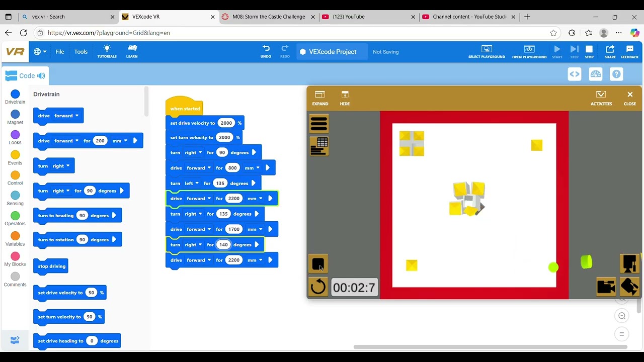Open the playground hamburger menu
Viewport: 644px width, 362px height.
point(319,123)
